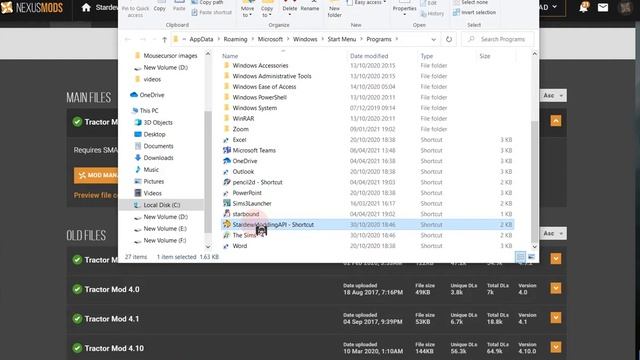Sort files by the Type column header
Image resolution: width=640 pixels, height=360 pixels.
(x=427, y=56)
